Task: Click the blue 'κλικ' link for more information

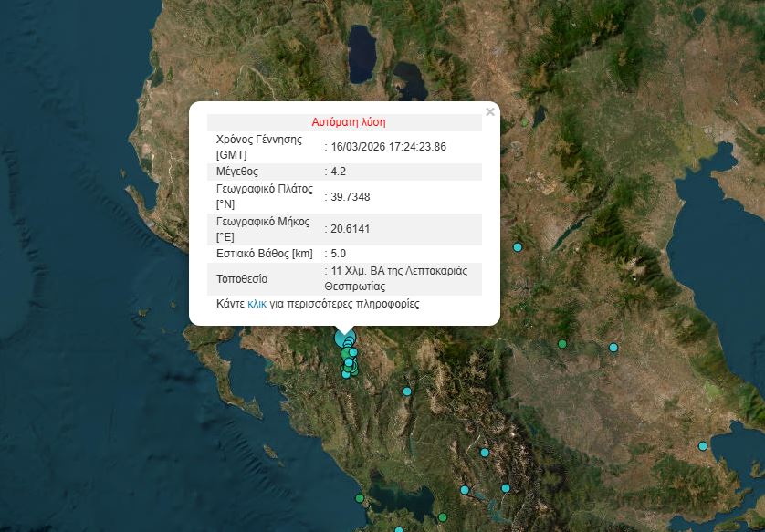Action: (x=257, y=304)
